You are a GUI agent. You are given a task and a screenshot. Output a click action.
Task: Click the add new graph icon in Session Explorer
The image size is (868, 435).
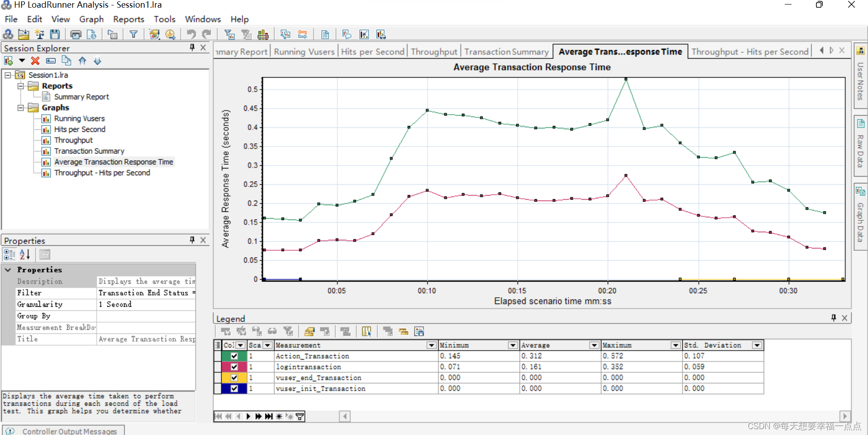pos(9,61)
